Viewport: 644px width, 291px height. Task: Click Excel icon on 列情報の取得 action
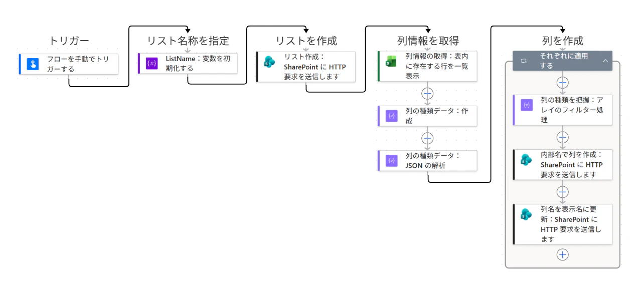pos(391,61)
